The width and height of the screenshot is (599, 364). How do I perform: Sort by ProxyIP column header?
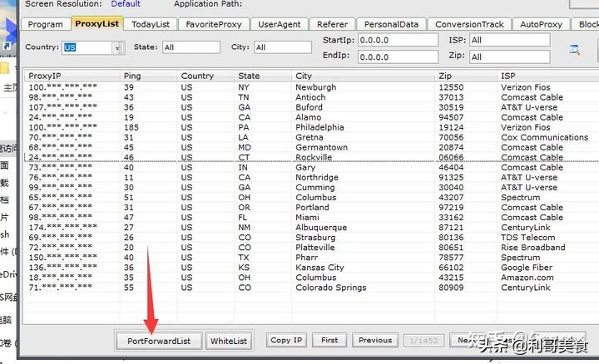pos(72,76)
